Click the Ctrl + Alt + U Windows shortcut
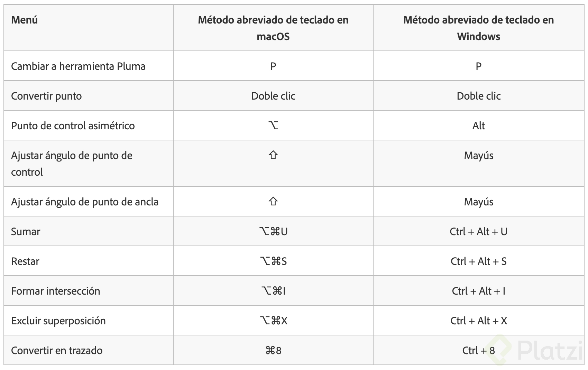588x370 pixels. (479, 231)
